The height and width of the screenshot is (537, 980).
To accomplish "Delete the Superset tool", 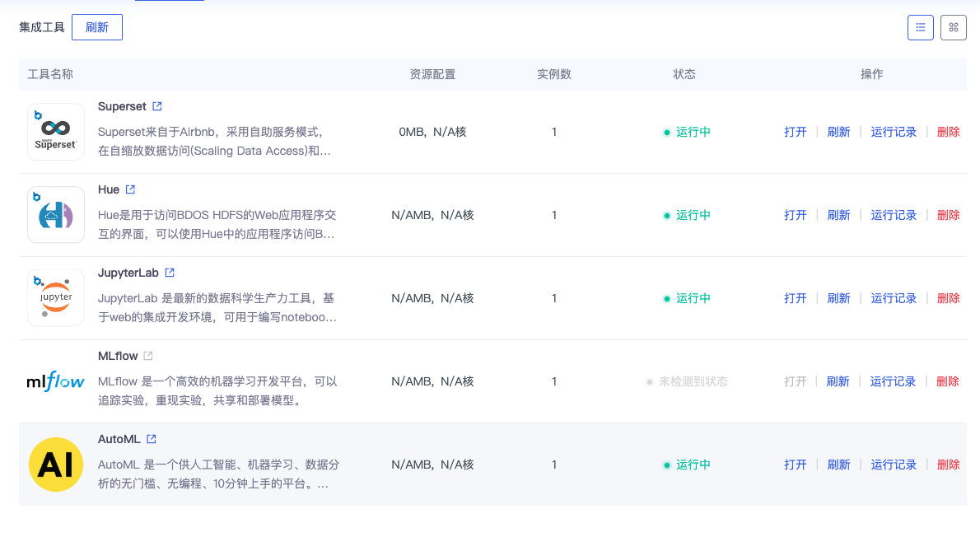I will click(948, 132).
